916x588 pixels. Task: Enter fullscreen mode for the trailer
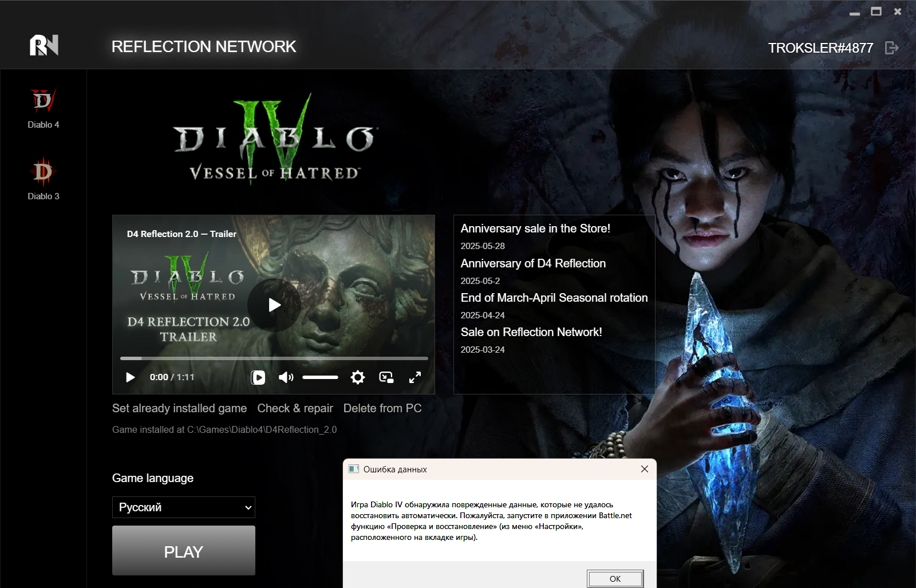(415, 377)
